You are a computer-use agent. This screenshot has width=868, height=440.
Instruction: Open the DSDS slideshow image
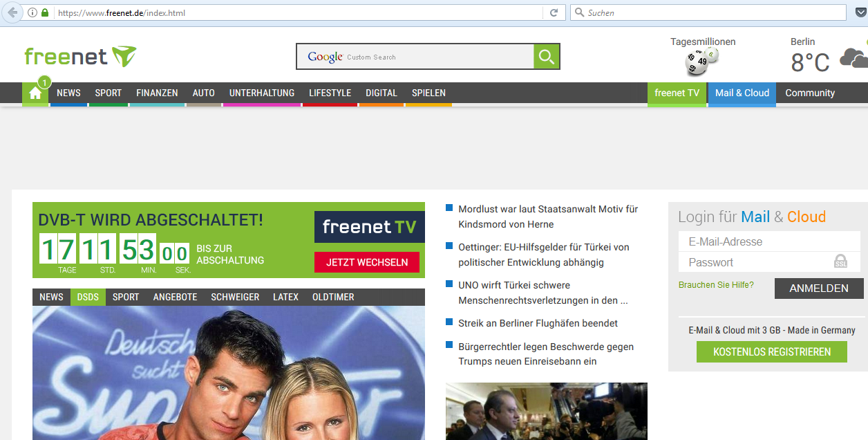(229, 373)
